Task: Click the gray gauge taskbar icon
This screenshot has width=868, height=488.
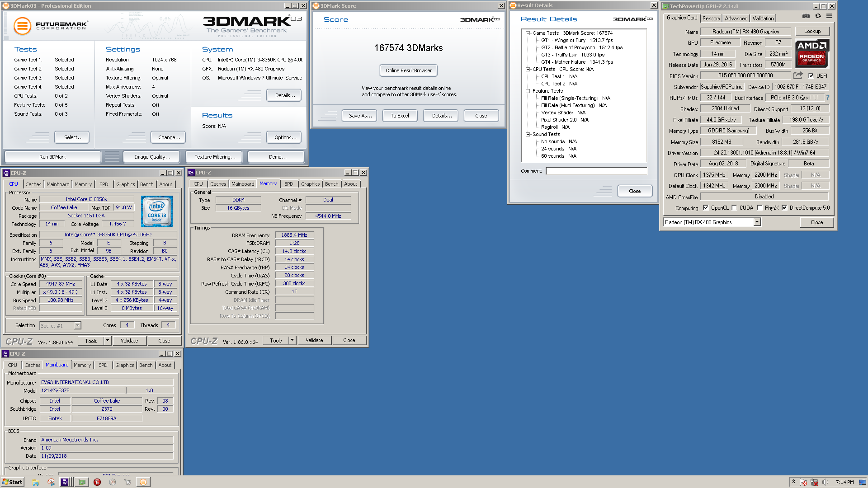Action: point(113,482)
